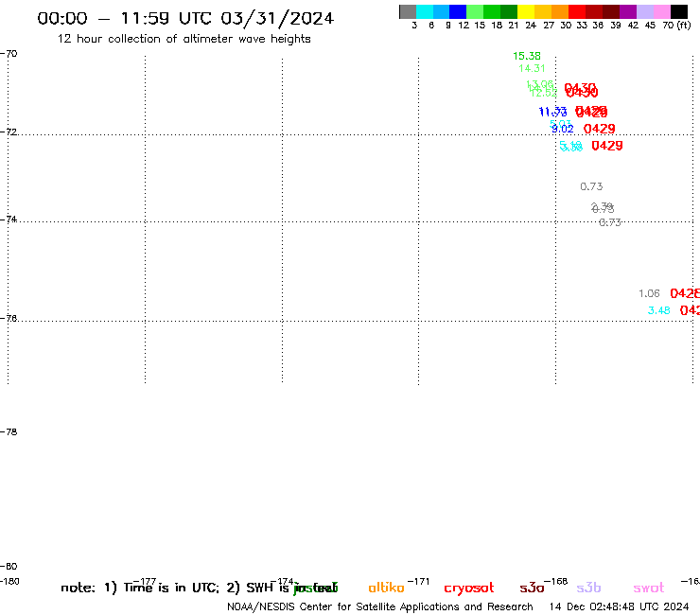Click the -171 longitude axis label
This screenshot has width=700, height=615.
coord(418,582)
